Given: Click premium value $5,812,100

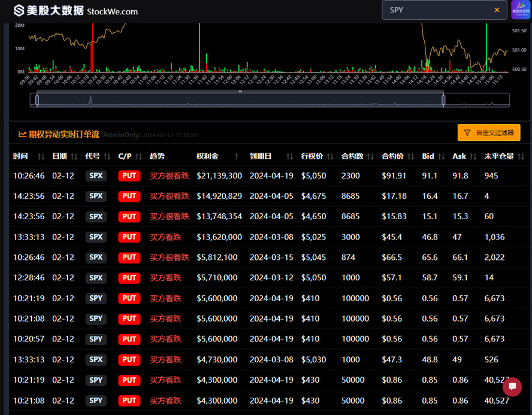Looking at the screenshot, I should point(217,258).
